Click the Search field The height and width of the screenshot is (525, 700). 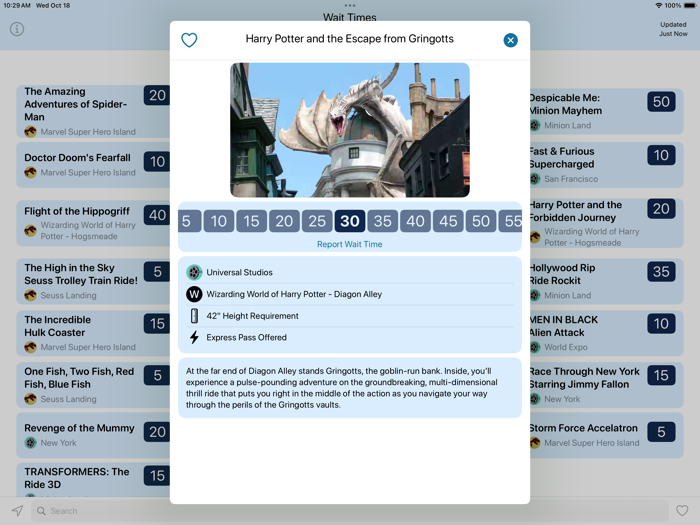[x=350, y=511]
